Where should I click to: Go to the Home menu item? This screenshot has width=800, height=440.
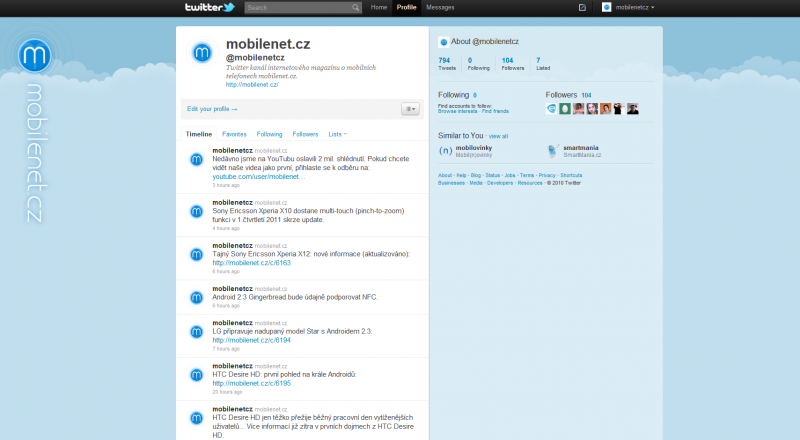[x=379, y=7]
